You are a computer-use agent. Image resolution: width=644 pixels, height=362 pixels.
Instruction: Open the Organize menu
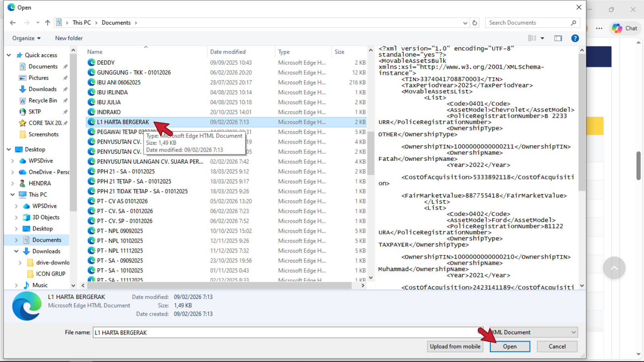point(26,38)
